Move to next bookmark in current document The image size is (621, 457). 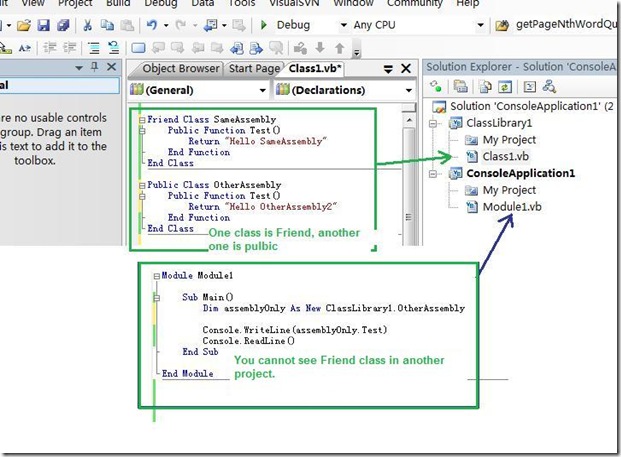[256, 48]
